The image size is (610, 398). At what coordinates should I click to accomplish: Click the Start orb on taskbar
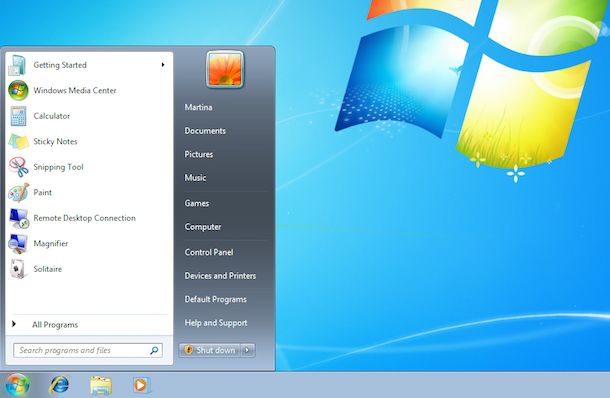coord(17,386)
